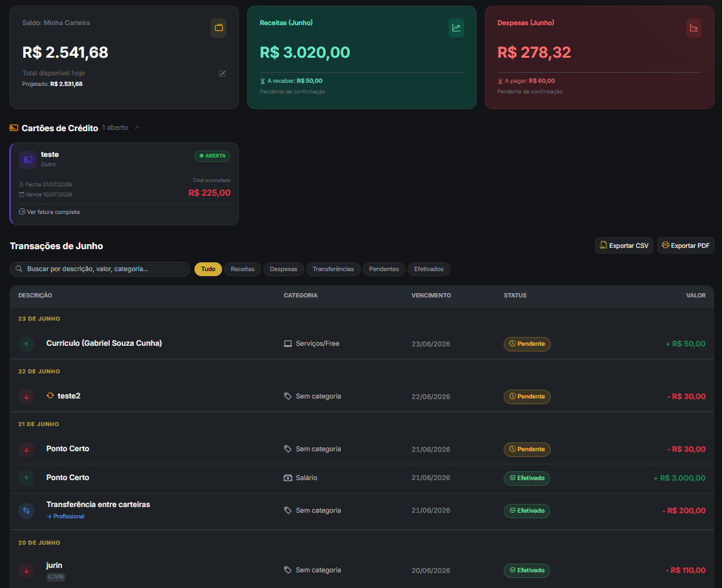Click the 21/06/2026 date in Transferência row
Image resolution: width=722 pixels, height=588 pixels.
coord(431,511)
